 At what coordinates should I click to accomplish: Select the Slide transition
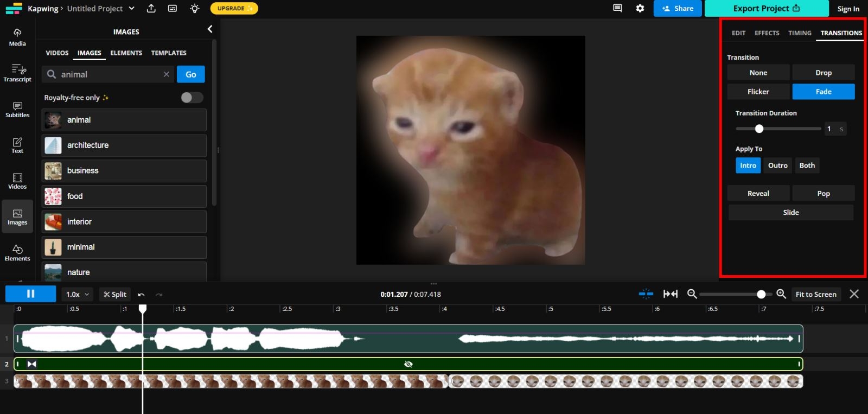(x=791, y=213)
